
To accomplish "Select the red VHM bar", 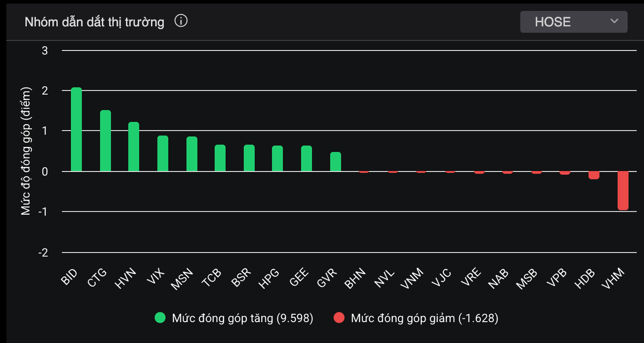I will [623, 191].
